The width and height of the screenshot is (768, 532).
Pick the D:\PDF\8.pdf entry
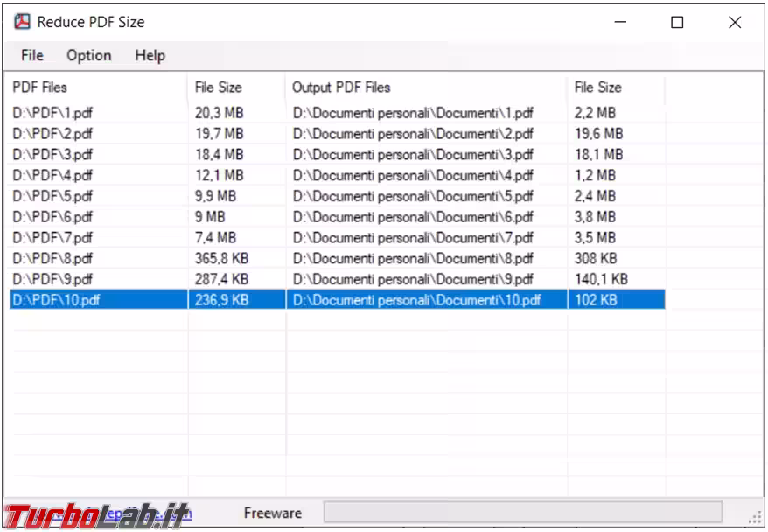pos(52,258)
